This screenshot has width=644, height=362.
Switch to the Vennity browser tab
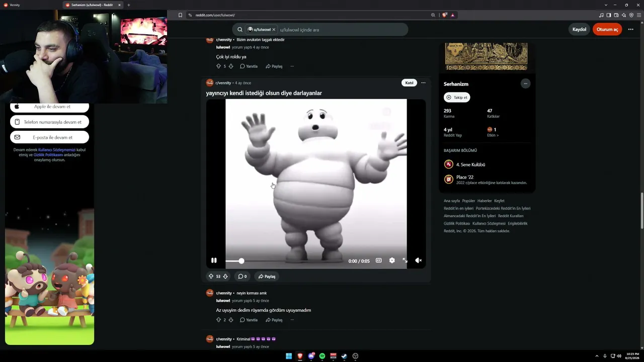[x=30, y=5]
